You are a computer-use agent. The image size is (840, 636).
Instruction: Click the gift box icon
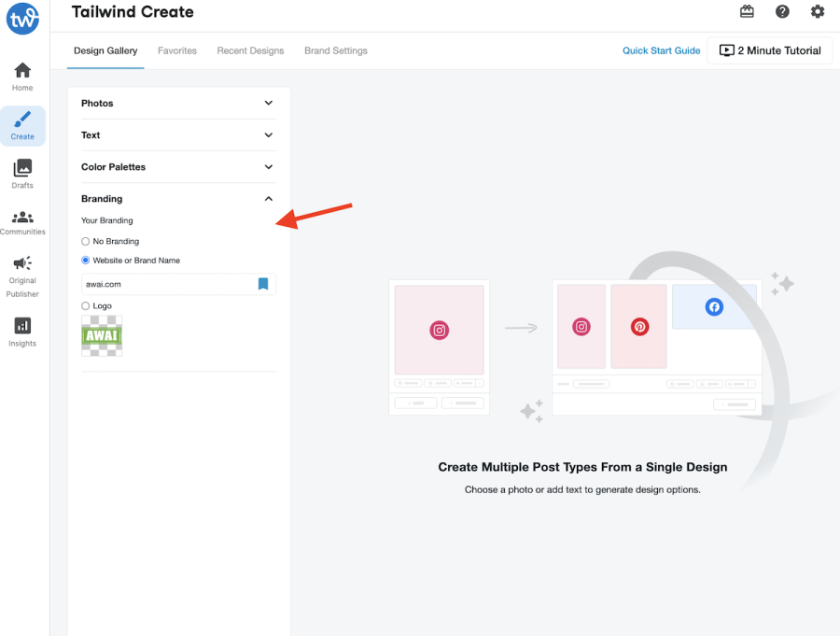(747, 11)
